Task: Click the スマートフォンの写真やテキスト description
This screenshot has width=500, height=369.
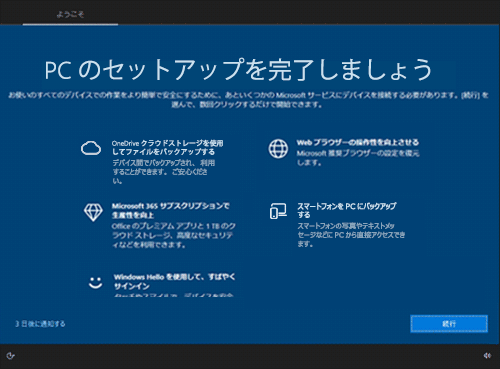Action: [351, 235]
